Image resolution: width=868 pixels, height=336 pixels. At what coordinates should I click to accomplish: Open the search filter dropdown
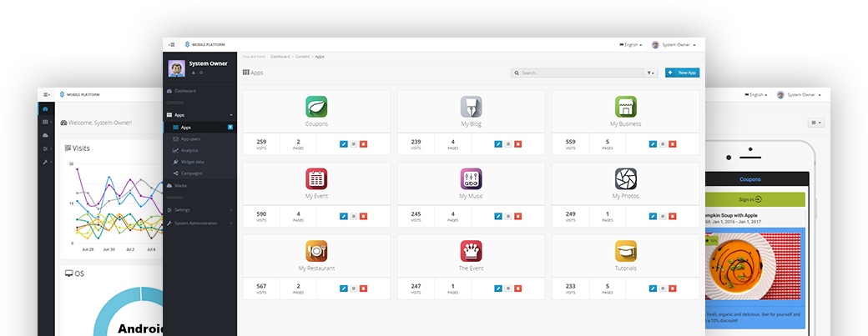click(651, 73)
